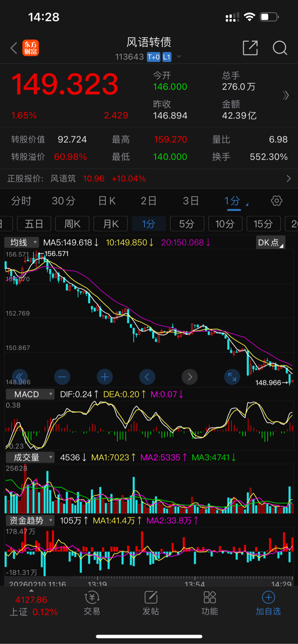
Task: Tap the 转股价值 92.724 value
Action: click(72, 139)
